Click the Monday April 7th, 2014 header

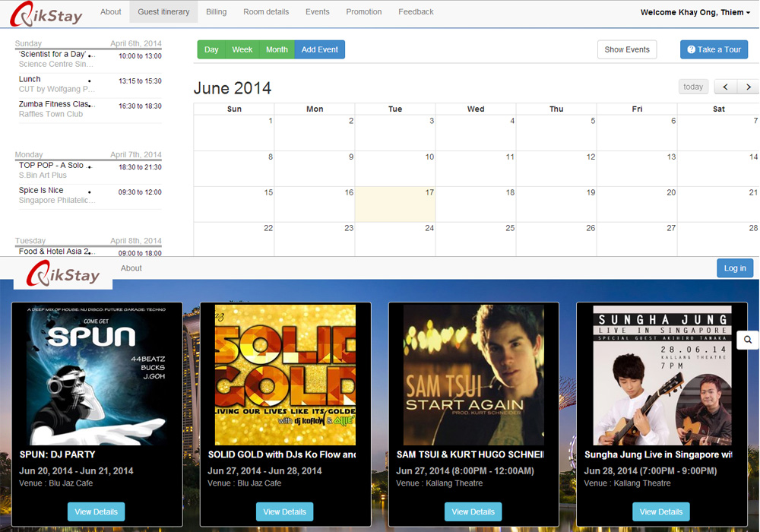pos(88,154)
